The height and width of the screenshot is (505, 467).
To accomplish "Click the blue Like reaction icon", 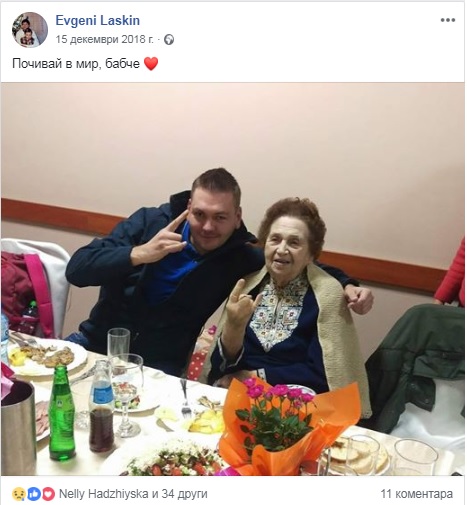I will coord(33,494).
